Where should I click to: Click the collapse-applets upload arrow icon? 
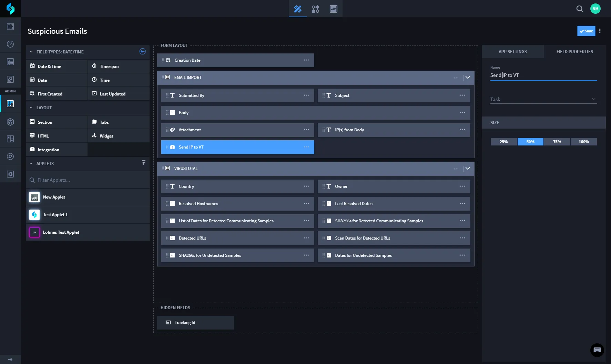(144, 163)
